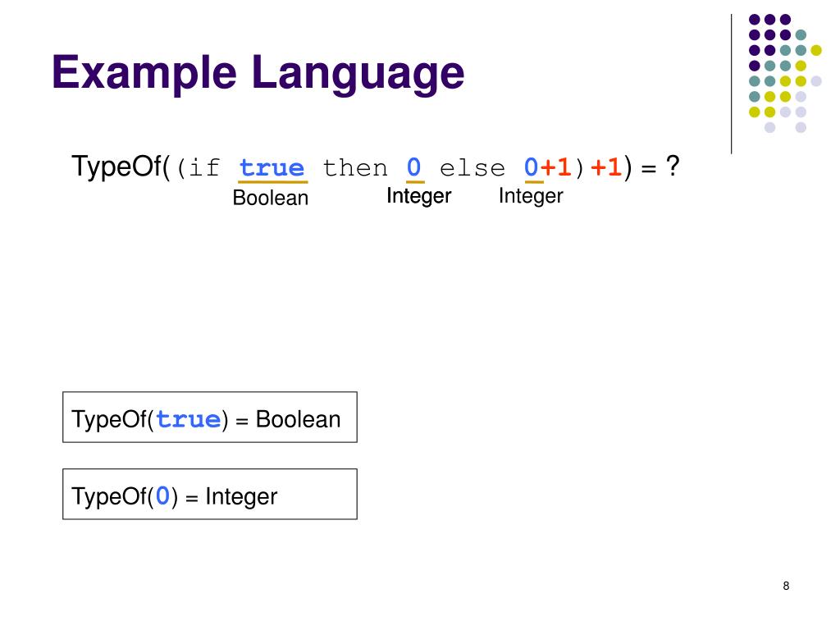Image resolution: width=840 pixels, height=630 pixels.
Task: Select the 'TypeOf(true) = Boolean' box
Action: (x=210, y=418)
